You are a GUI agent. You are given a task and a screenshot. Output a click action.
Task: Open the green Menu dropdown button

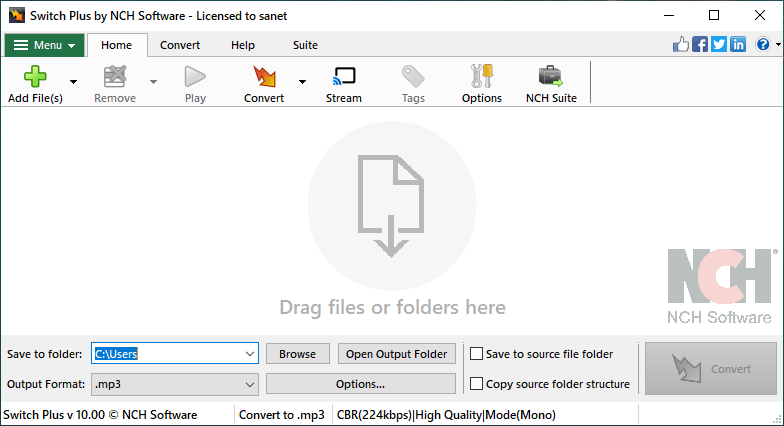44,45
